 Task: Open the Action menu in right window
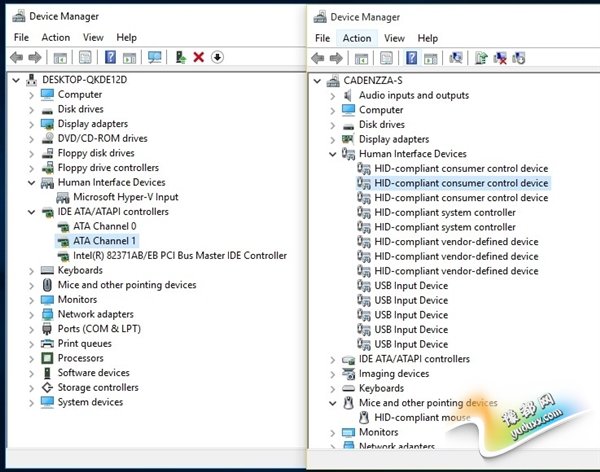pyautogui.click(x=356, y=38)
